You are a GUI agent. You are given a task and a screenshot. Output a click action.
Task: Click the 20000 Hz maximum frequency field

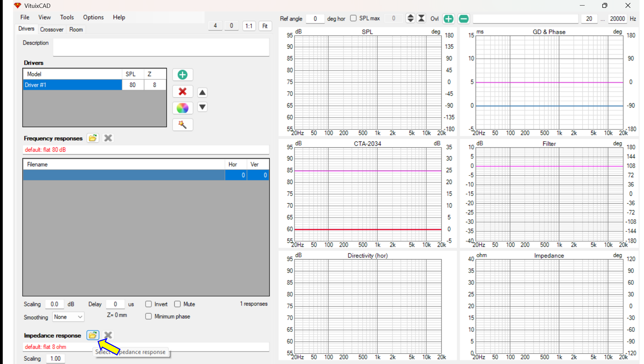coord(617,19)
